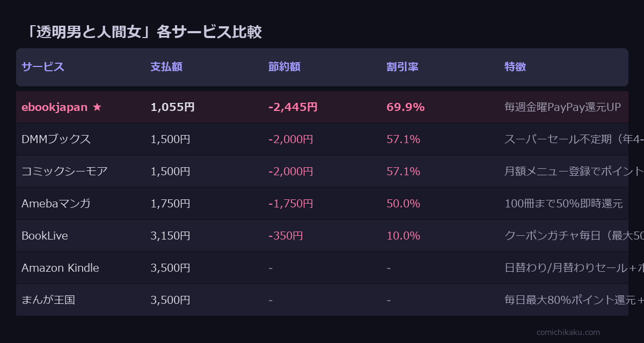Click the Amebaマンガ service name

pyautogui.click(x=56, y=204)
